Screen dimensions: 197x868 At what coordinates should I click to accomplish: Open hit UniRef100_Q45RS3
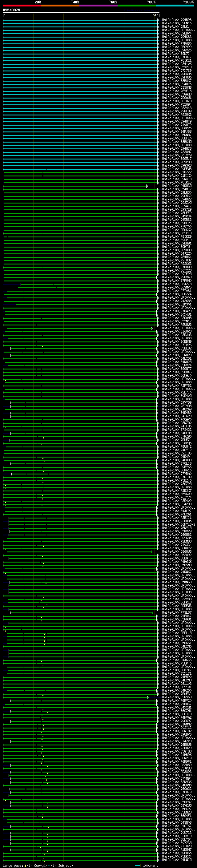pyautogui.click(x=177, y=220)
